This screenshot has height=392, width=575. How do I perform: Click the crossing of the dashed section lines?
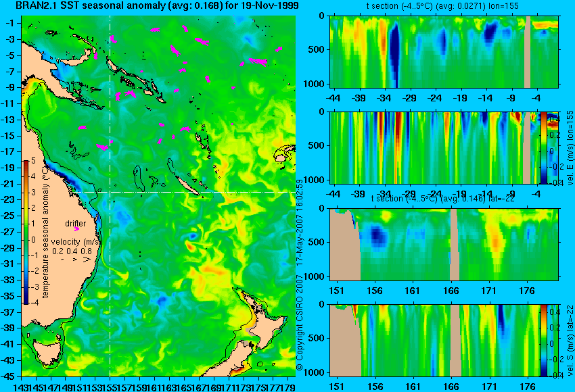(110, 192)
